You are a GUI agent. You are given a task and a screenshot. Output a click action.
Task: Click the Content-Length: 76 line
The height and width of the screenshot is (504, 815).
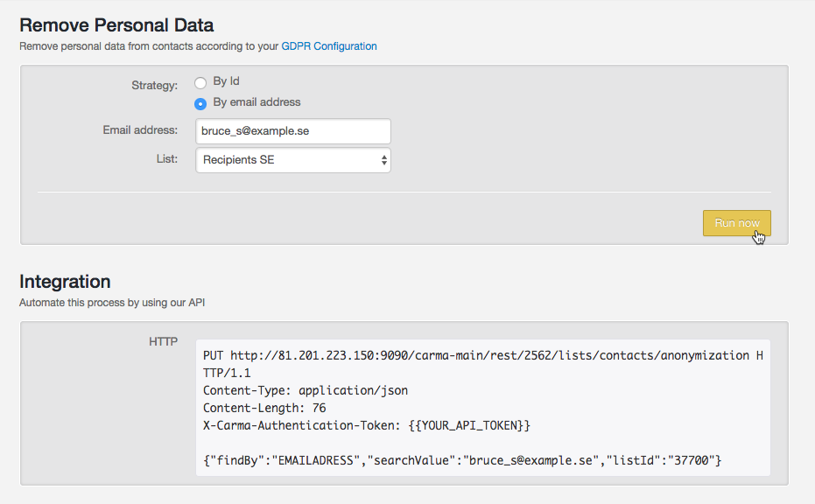[x=264, y=408]
